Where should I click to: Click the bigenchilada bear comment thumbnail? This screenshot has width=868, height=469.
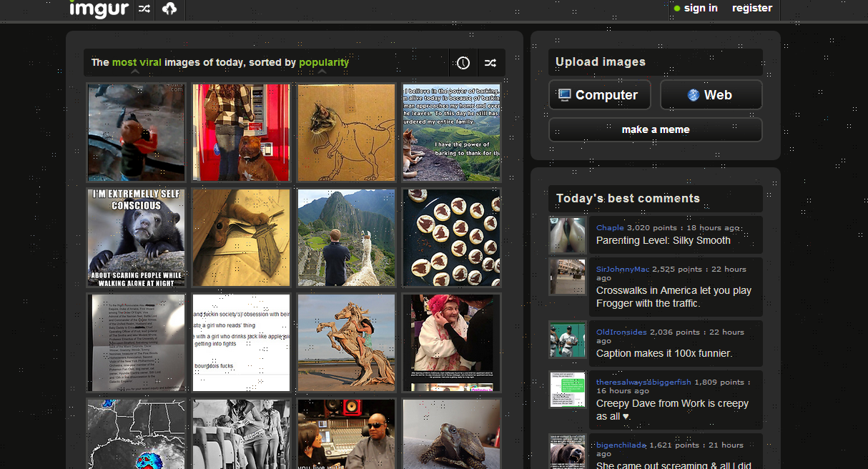[568, 452]
